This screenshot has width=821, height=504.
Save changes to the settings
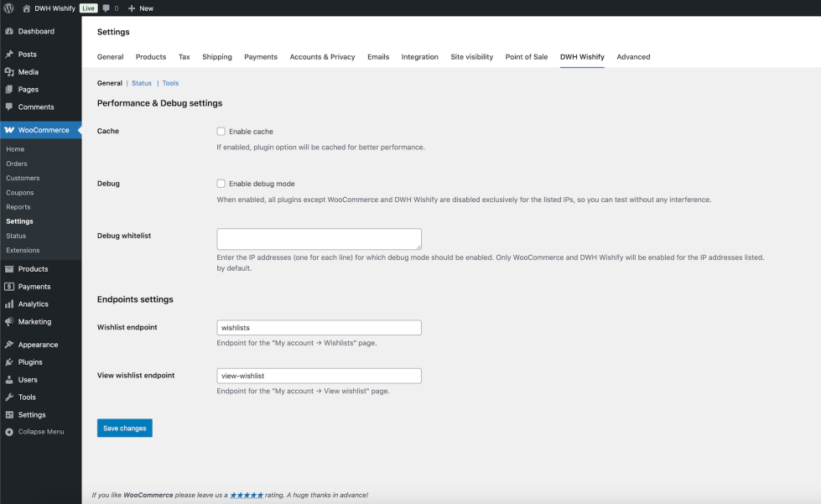124,429
